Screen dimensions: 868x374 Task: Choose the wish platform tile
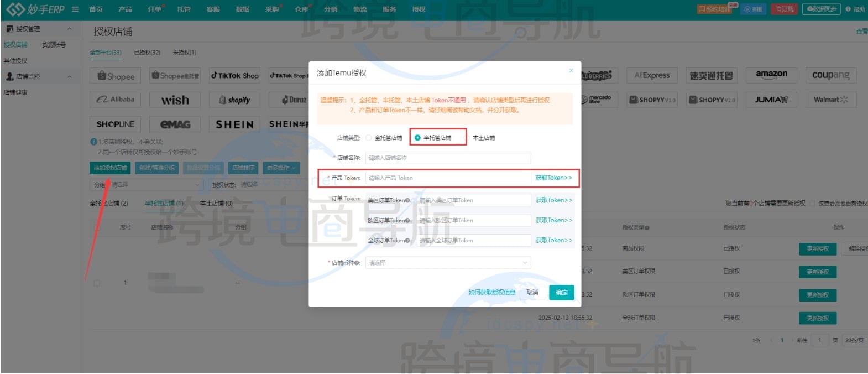pos(175,100)
